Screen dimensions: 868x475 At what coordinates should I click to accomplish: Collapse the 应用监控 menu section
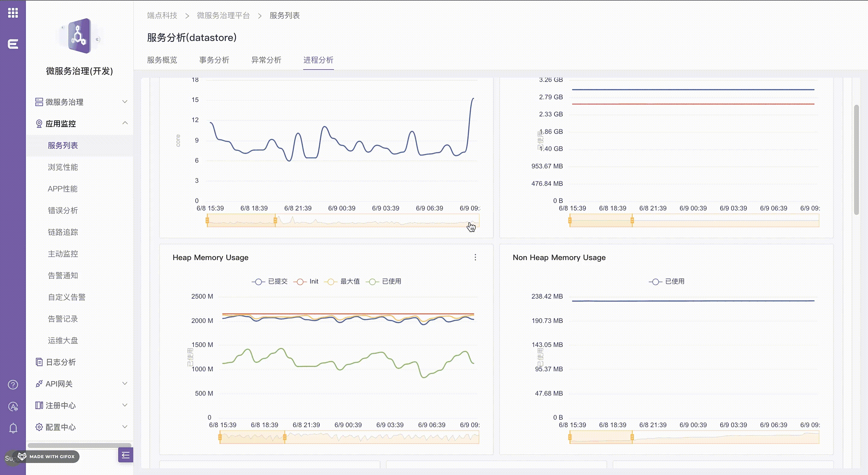pyautogui.click(x=125, y=123)
